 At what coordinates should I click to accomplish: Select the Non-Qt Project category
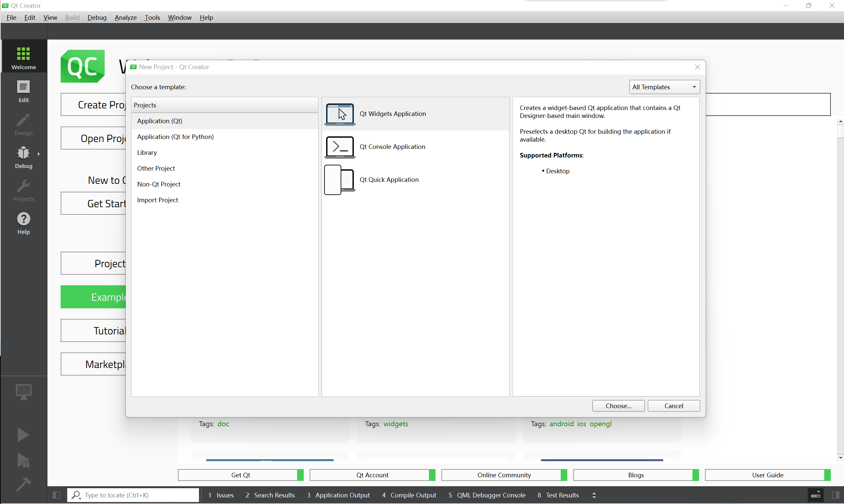224,184
